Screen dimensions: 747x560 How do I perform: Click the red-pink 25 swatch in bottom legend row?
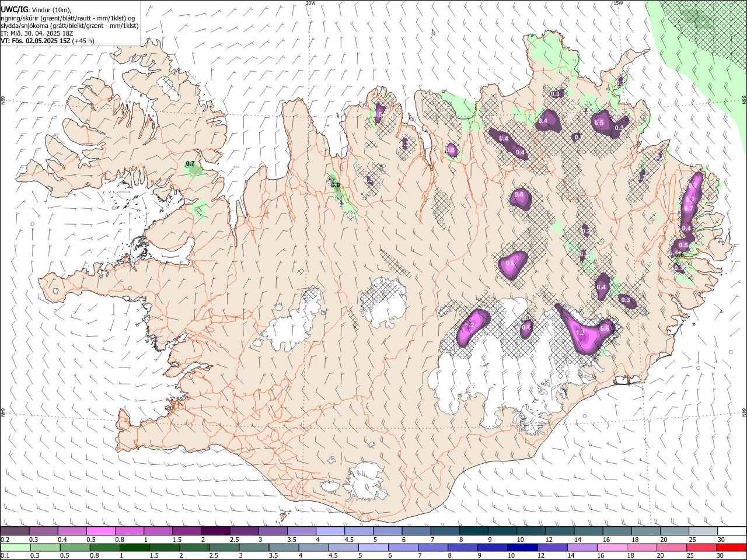pyautogui.click(x=701, y=547)
